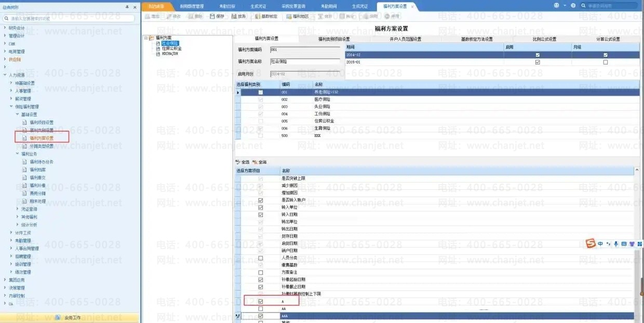Toggle 月结 checkbox for period 2015-01
This screenshot has width=644, height=323.
(605, 62)
